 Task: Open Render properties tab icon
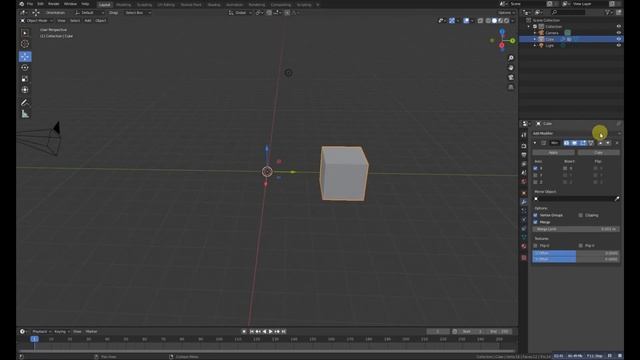point(524,146)
